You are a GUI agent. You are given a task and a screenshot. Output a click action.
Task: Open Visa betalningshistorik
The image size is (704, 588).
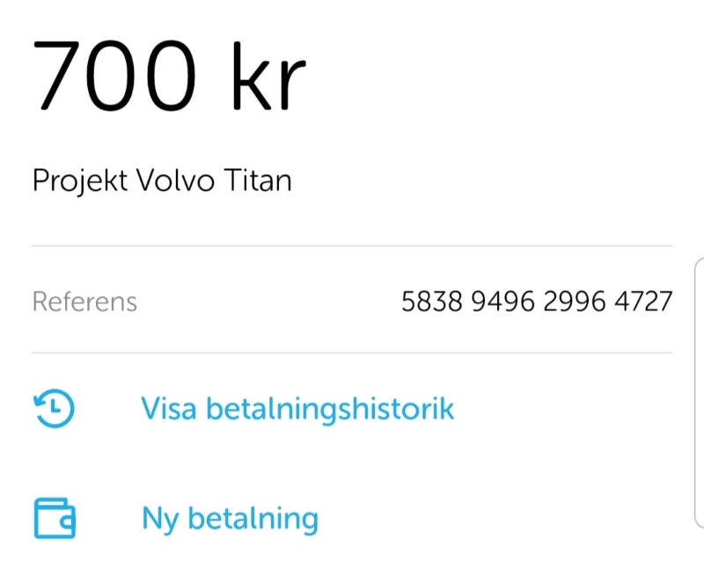297,409
